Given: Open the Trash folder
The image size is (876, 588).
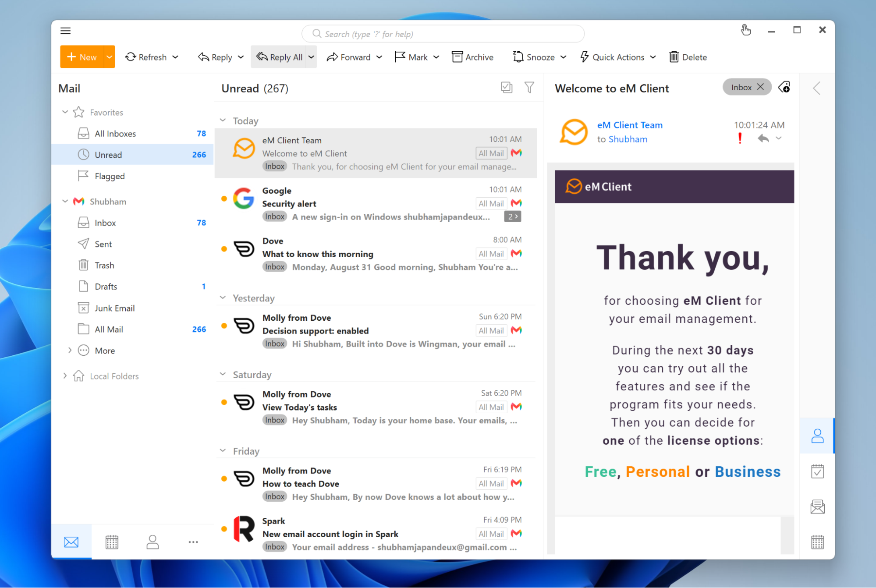Looking at the screenshot, I should [x=132, y=266].
